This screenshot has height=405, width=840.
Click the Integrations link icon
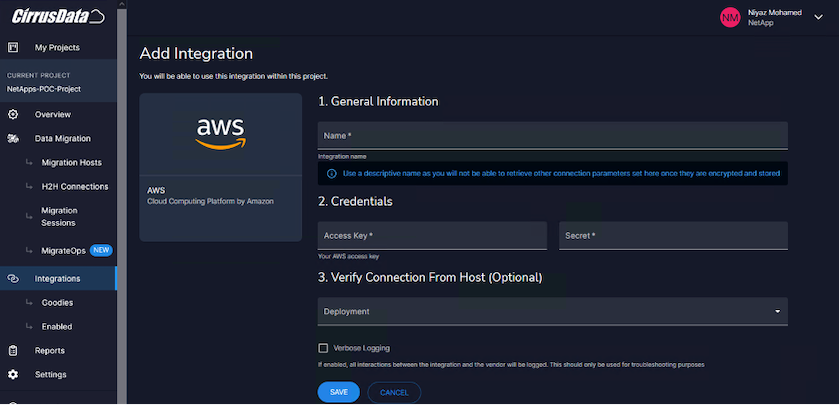tap(13, 278)
